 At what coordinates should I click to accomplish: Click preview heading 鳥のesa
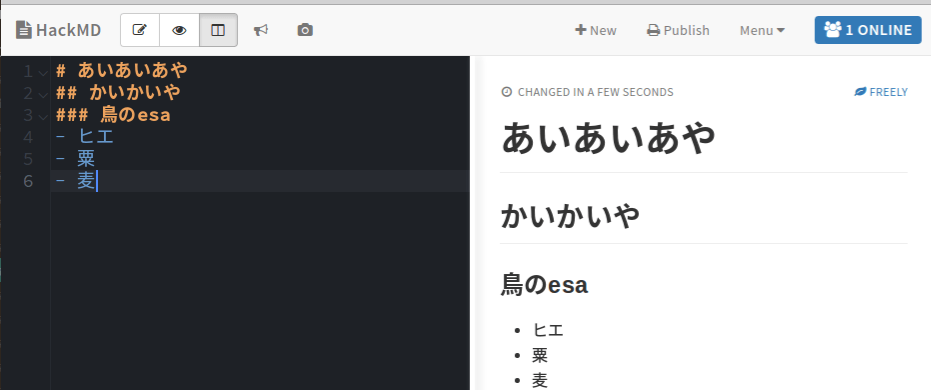pos(544,284)
